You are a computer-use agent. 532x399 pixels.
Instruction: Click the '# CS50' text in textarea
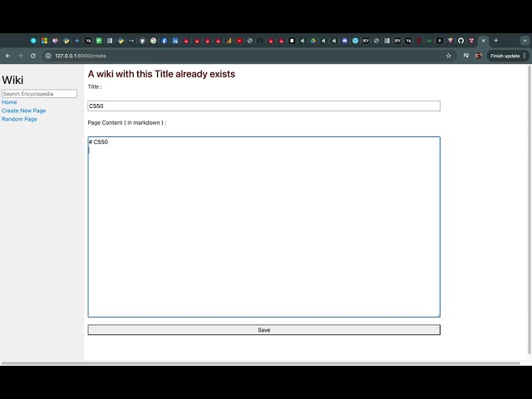coord(98,142)
